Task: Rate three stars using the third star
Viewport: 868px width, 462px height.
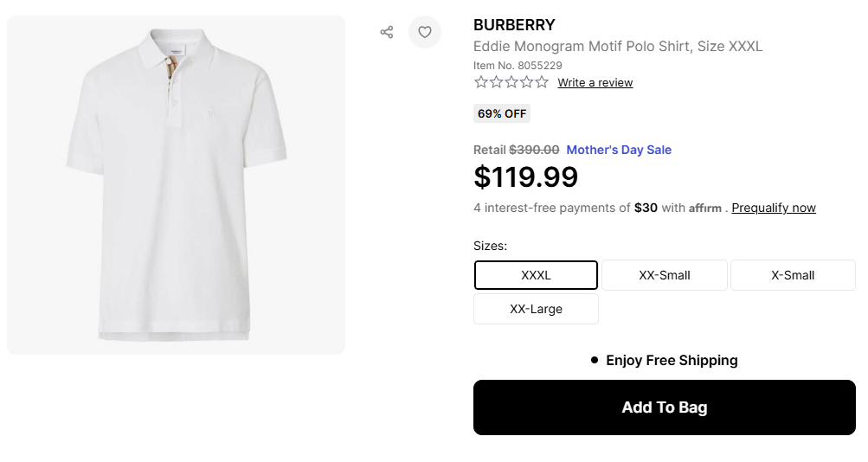Action: [511, 82]
